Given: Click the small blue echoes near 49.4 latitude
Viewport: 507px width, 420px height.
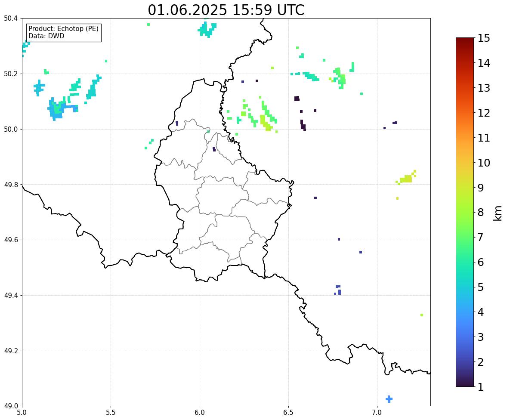Looking at the screenshot, I should 337,290.
